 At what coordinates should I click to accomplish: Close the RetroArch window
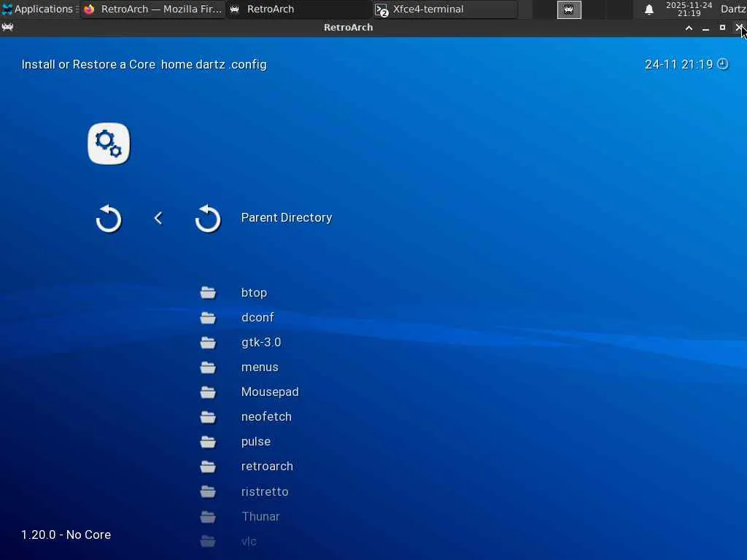click(x=739, y=28)
